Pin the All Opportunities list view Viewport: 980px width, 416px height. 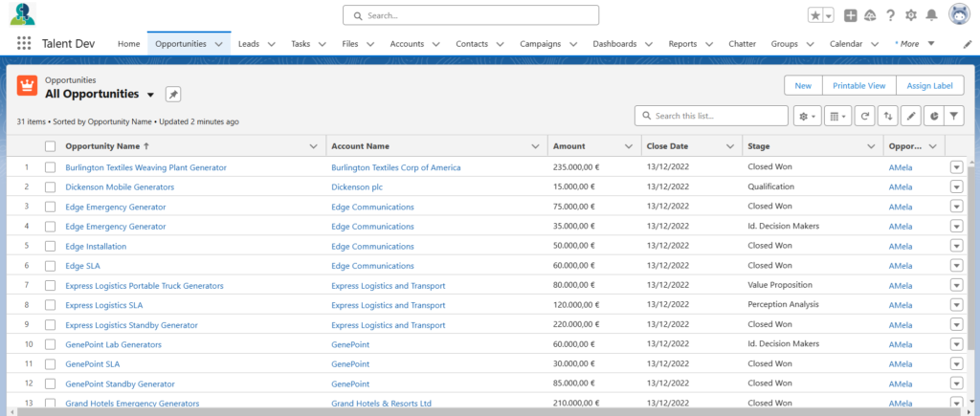coord(173,95)
